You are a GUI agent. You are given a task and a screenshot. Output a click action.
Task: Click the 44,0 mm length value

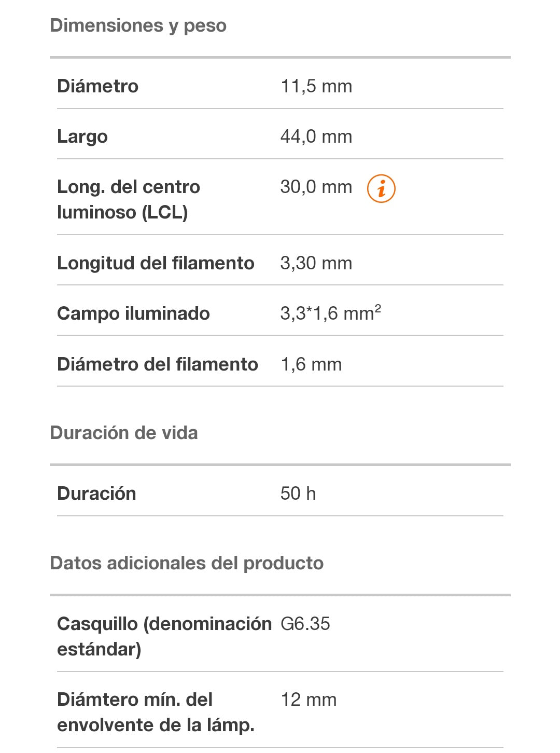[x=316, y=136]
